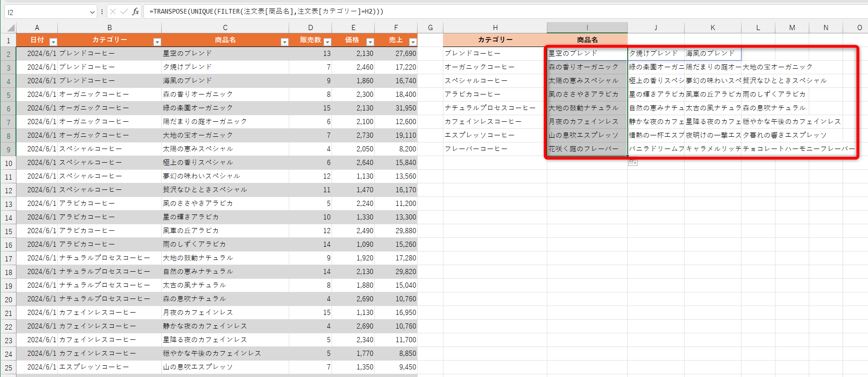Viewport: 868px width, 377px height.
Task: Click price value 1,920 in row 17
Action: tap(353, 258)
